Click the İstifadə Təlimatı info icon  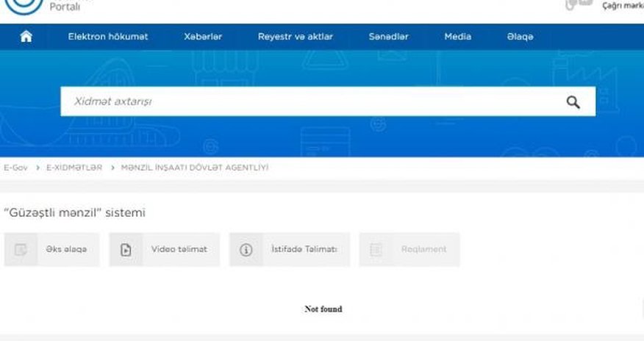pos(246,249)
